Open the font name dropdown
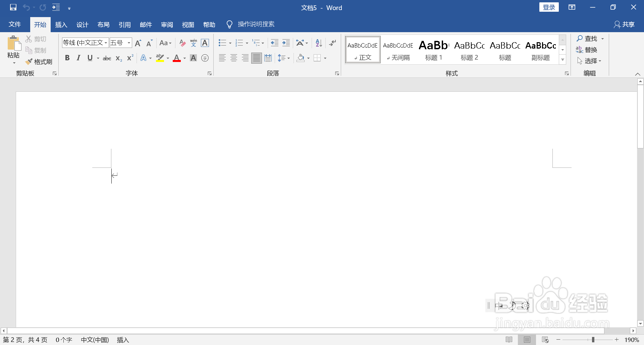This screenshot has width=644, height=345. point(106,43)
